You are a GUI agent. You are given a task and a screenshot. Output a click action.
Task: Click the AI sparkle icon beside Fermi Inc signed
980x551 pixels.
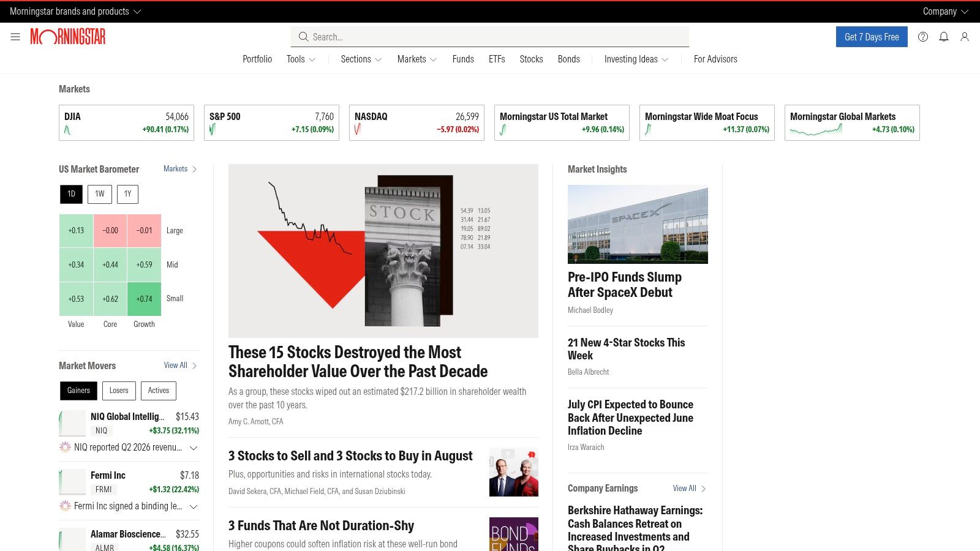pos(65,506)
